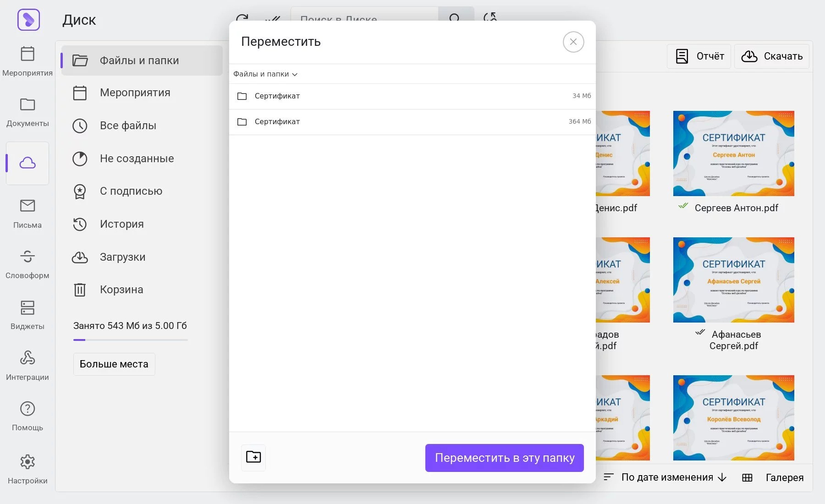Open Мероприятия in the left rail
Image resolution: width=825 pixels, height=504 pixels.
27,61
